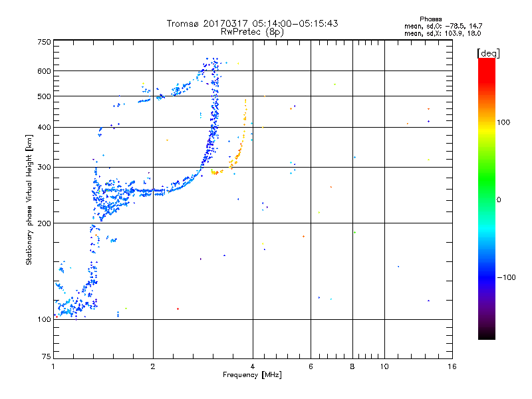Click the x-axis tick label '4'

(253, 366)
